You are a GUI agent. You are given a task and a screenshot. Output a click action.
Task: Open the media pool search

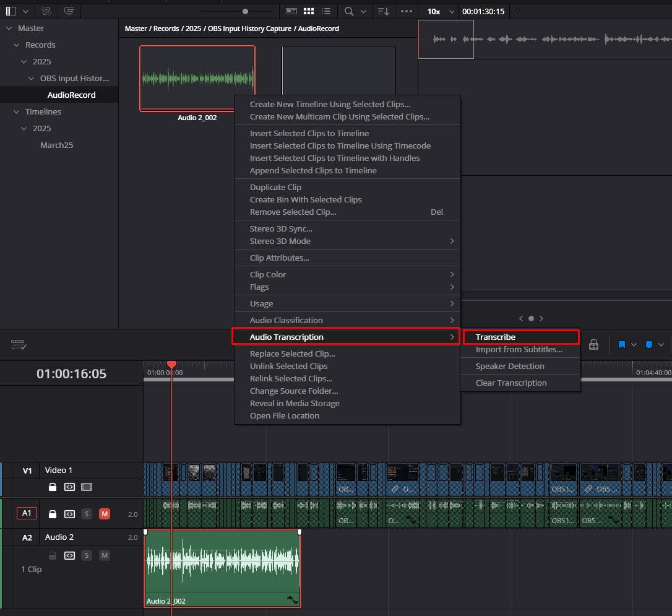(348, 11)
